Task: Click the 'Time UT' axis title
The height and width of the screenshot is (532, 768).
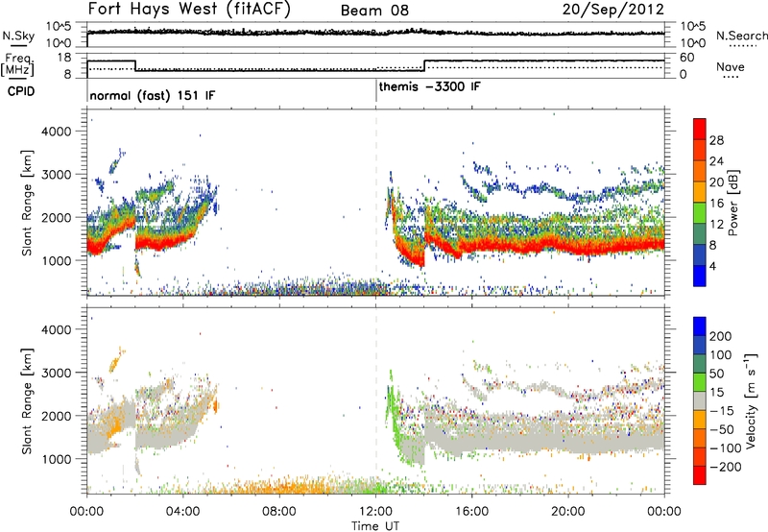Action: [375, 525]
